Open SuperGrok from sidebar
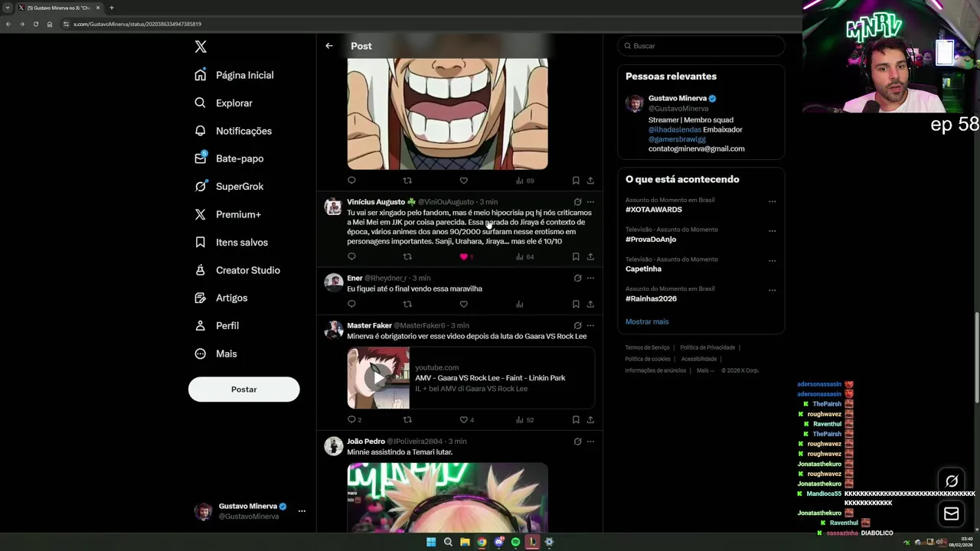The width and height of the screenshot is (980, 551). 229,186
